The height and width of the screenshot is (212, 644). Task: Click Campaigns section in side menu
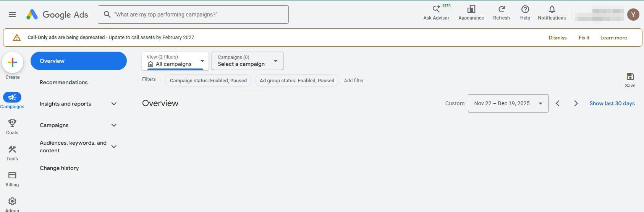[54, 125]
